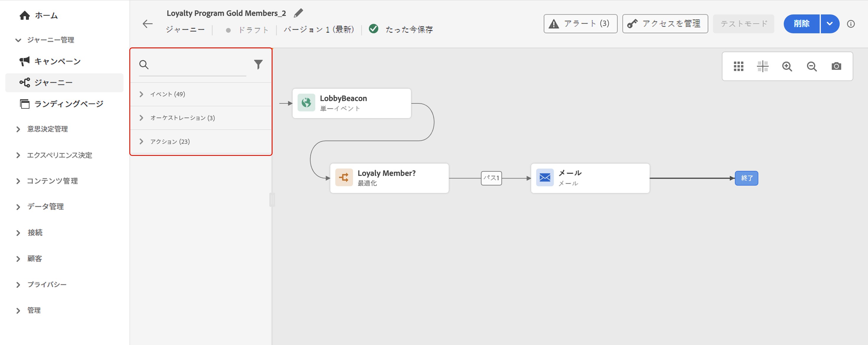Click the pencil icon to rename journey

(x=298, y=13)
